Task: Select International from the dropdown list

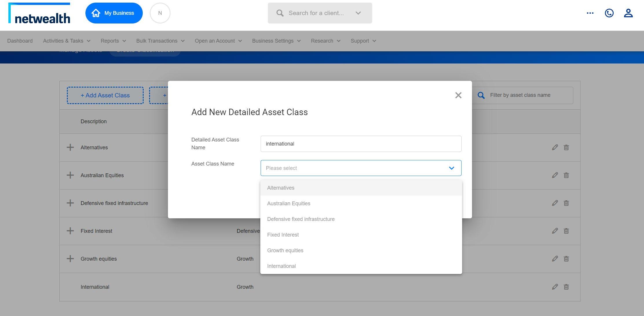Action: 281,266
